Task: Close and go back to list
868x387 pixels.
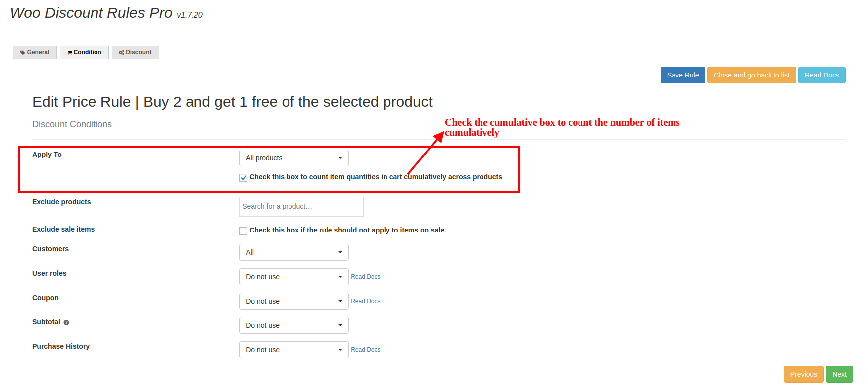Action: tap(752, 75)
